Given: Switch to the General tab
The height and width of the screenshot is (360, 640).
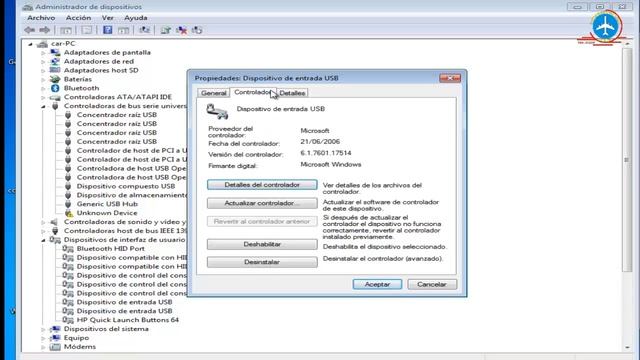Looking at the screenshot, I should 213,93.
